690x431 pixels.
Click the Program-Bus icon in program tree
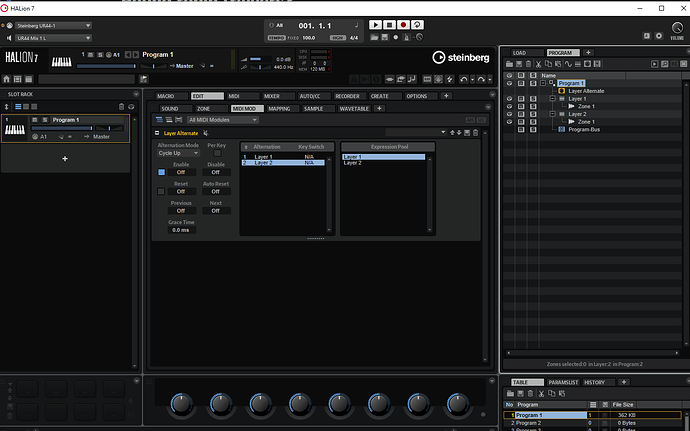[x=561, y=130]
